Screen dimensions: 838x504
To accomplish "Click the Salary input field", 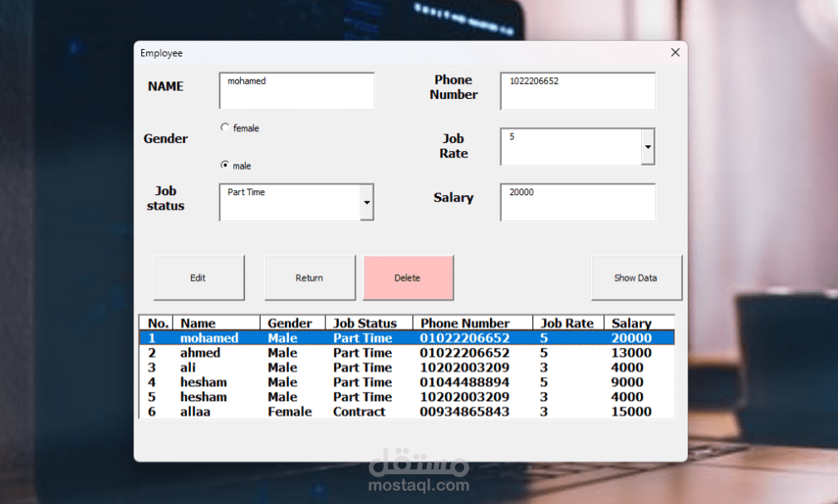I will 576,202.
